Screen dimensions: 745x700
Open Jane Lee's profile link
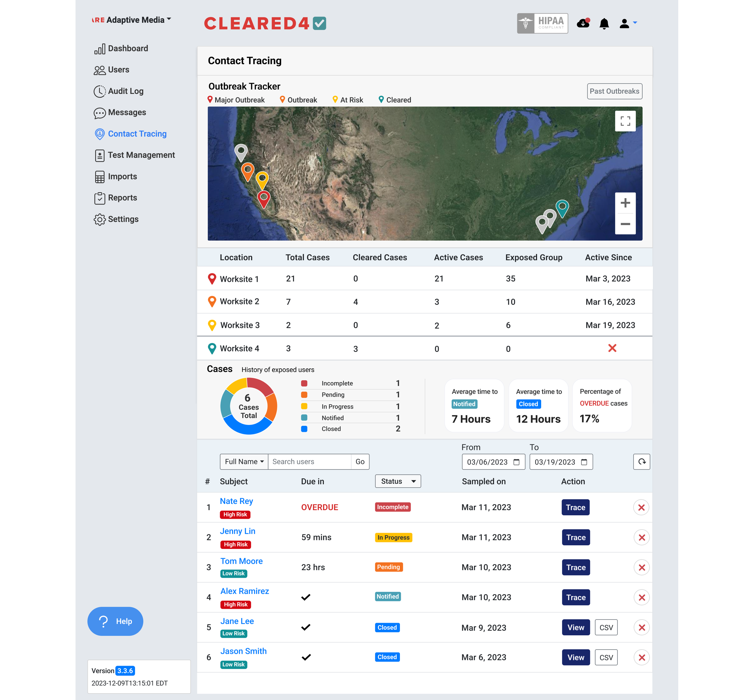[237, 621]
